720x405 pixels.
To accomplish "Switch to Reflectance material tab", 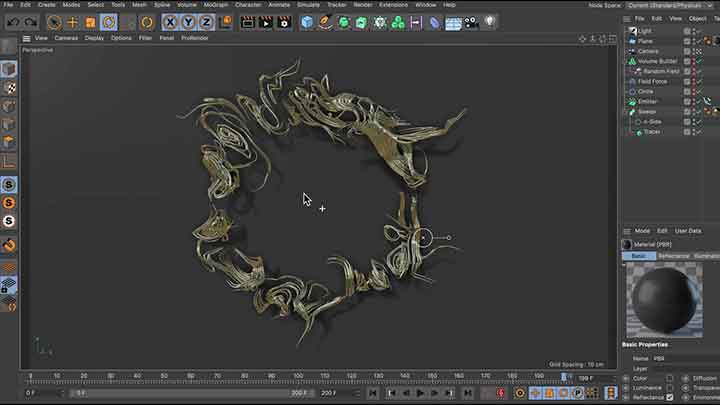I will 674,256.
